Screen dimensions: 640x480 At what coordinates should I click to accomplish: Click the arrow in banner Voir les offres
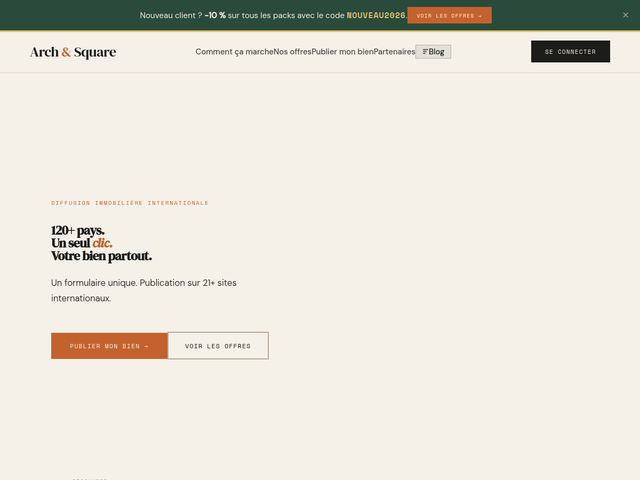coord(480,16)
